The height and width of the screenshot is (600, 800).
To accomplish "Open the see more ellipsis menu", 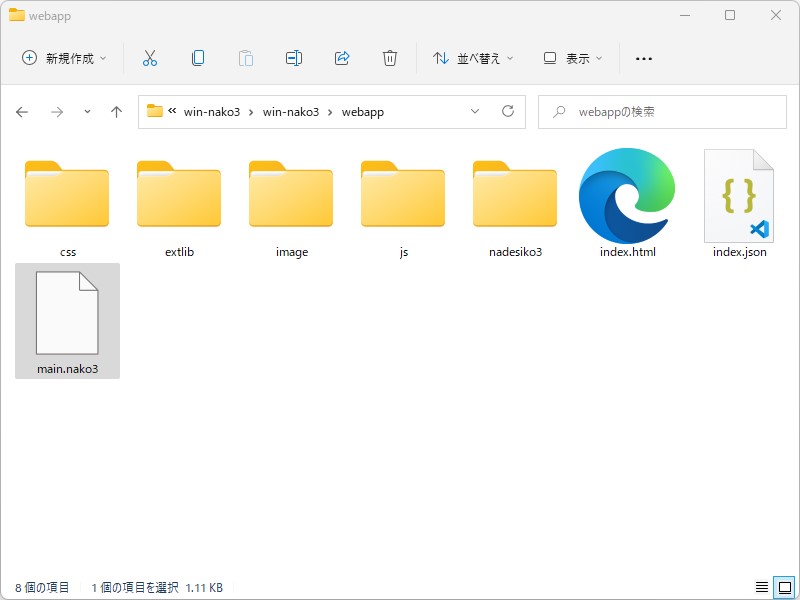I will (x=643, y=58).
